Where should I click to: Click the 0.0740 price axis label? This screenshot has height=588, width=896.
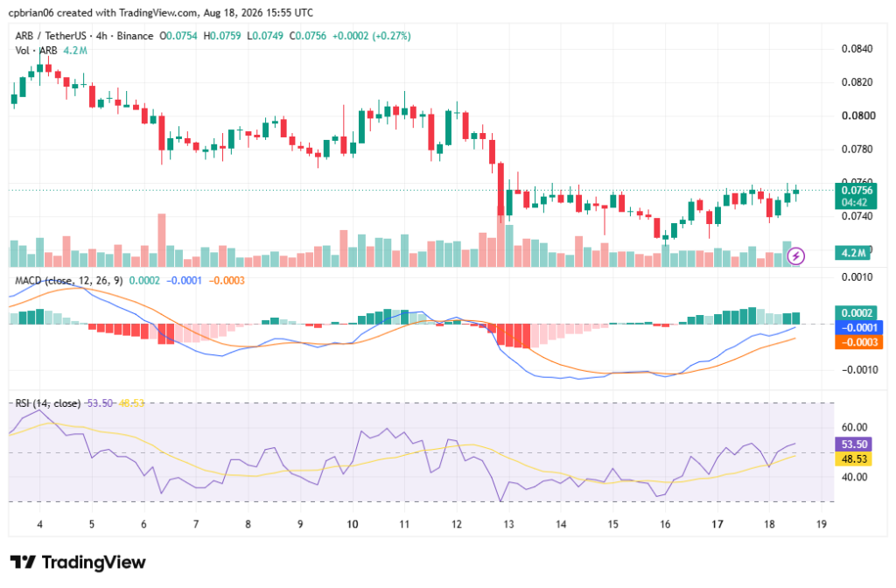point(857,217)
